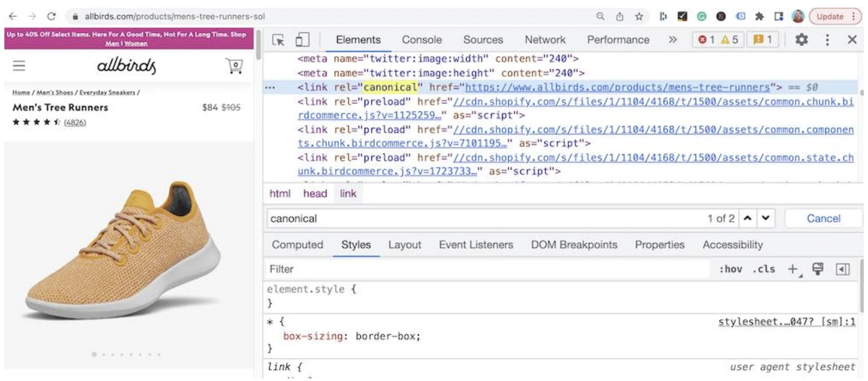
Task: Open the Men promo link in banner
Action: point(112,44)
